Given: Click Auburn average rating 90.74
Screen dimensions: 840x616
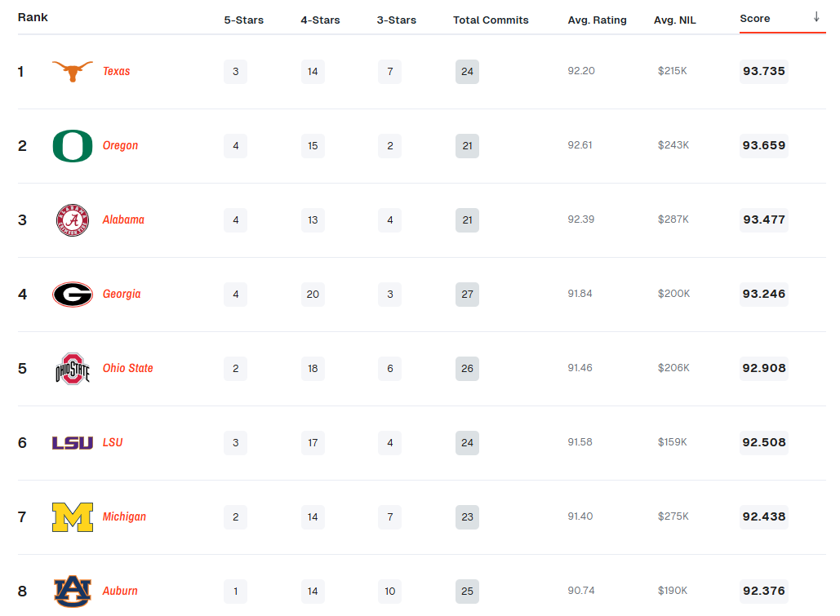Looking at the screenshot, I should pos(581,590).
